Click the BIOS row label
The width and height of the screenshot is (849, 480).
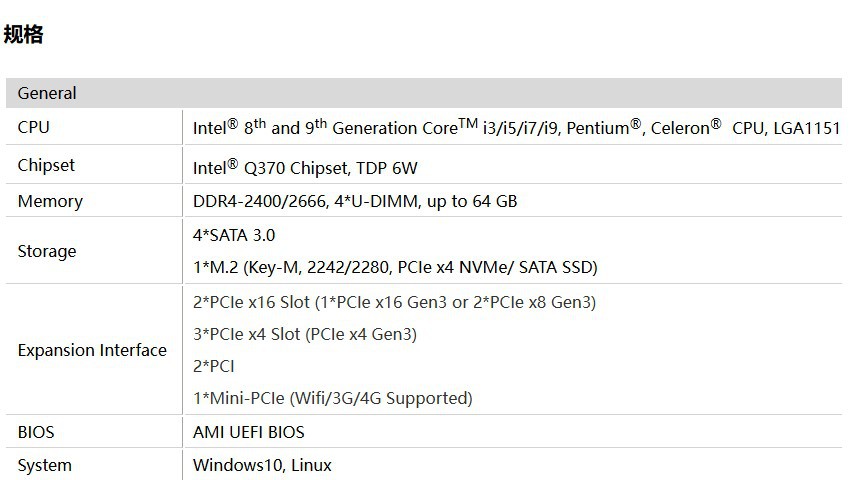click(36, 432)
